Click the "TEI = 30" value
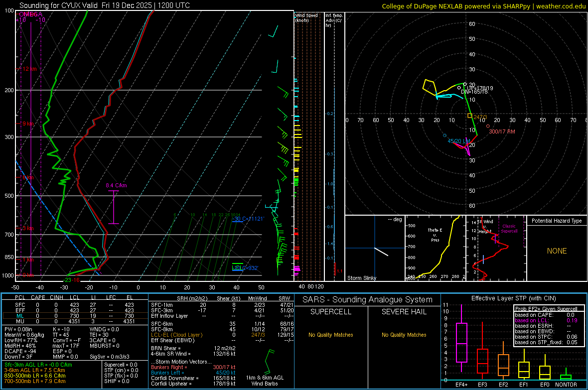Image resolution: width=588 pixels, height=390 pixels. pos(99,335)
